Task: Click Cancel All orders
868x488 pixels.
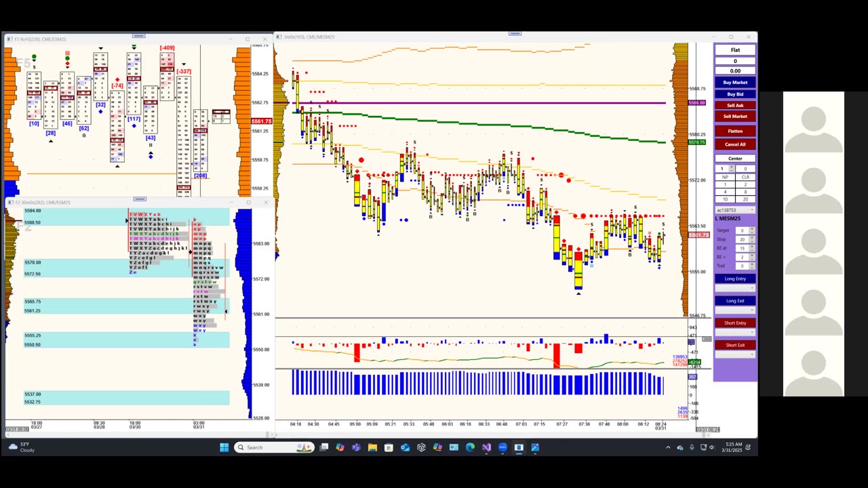Action: (735, 144)
